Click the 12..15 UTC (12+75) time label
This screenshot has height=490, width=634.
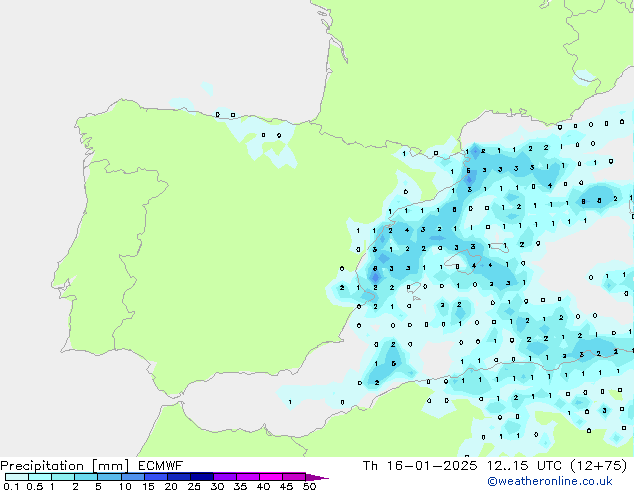[x=570, y=465]
